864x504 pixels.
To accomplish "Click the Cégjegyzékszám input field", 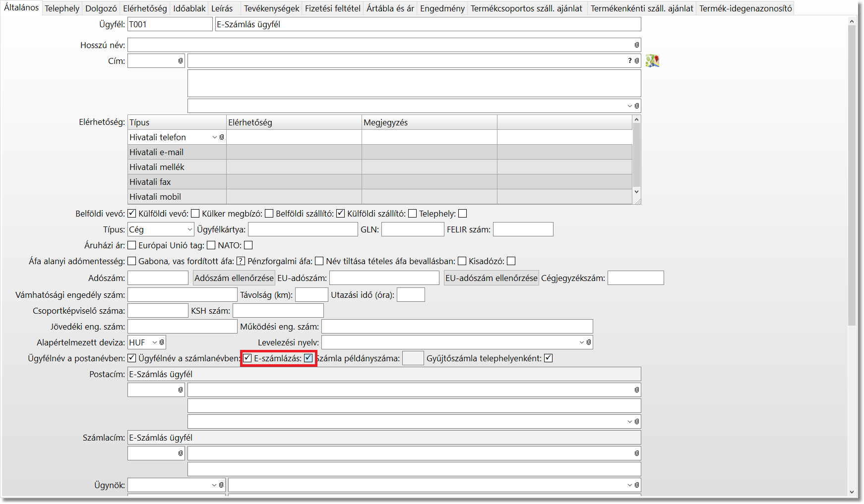I will [636, 278].
